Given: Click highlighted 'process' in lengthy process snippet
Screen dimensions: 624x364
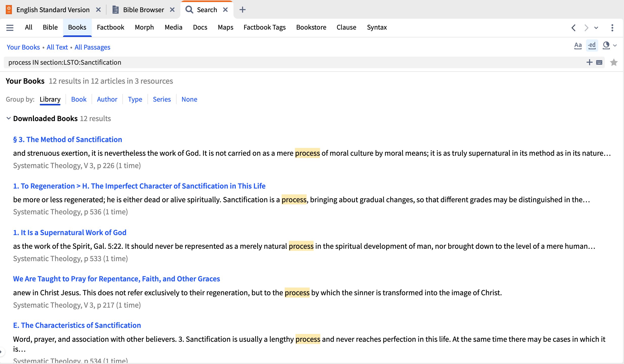Looking at the screenshot, I should click(308, 339).
